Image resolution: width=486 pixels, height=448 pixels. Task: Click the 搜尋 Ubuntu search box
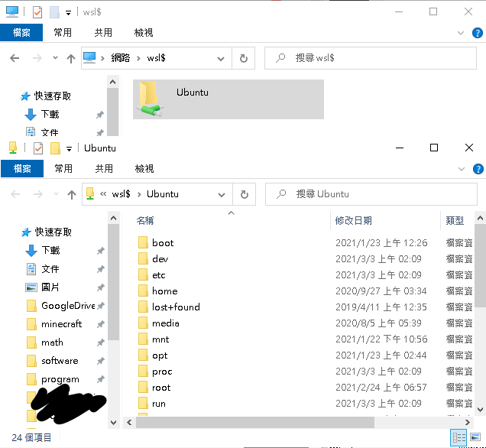point(371,194)
